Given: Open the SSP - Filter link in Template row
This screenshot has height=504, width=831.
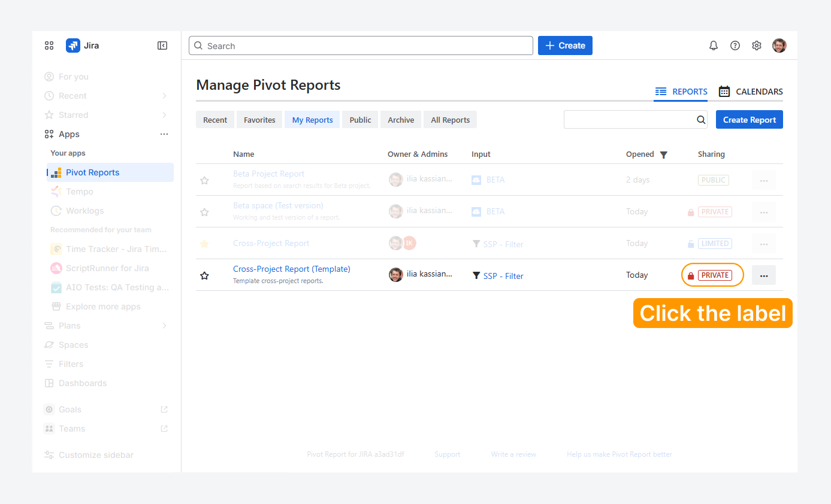Looking at the screenshot, I should tap(503, 276).
